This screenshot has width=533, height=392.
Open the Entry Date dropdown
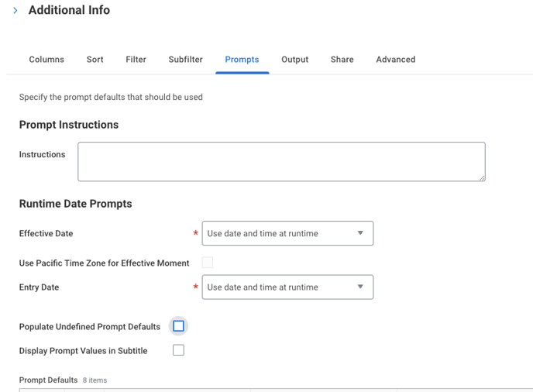(x=287, y=287)
